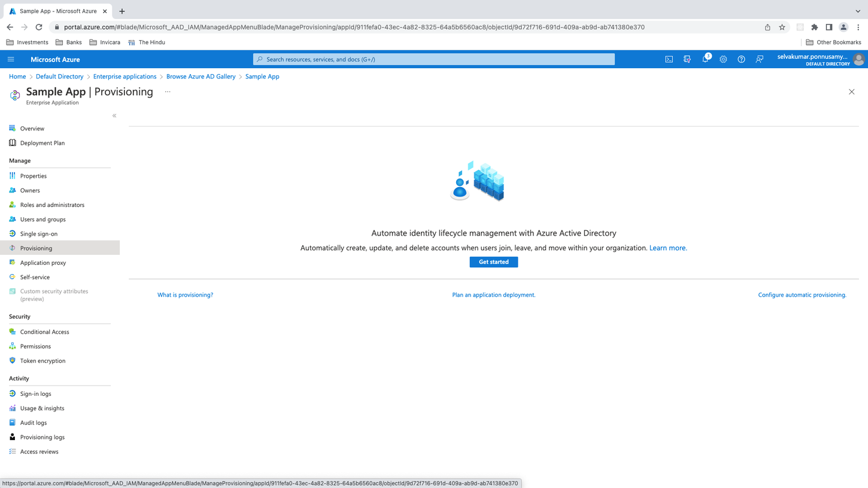Click the help question mark icon
Screen dimensions: 868x488
pyautogui.click(x=741, y=59)
